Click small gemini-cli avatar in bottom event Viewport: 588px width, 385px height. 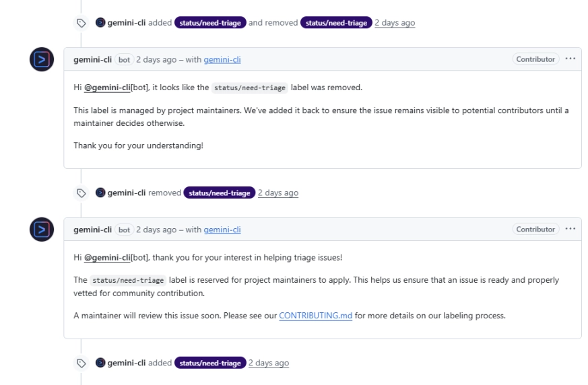coord(100,363)
